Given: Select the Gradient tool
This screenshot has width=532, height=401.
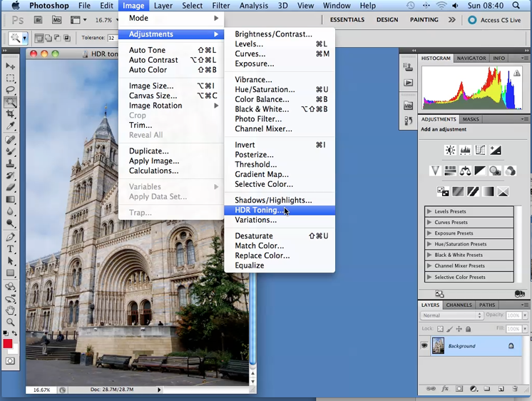Looking at the screenshot, I should coord(10,199).
